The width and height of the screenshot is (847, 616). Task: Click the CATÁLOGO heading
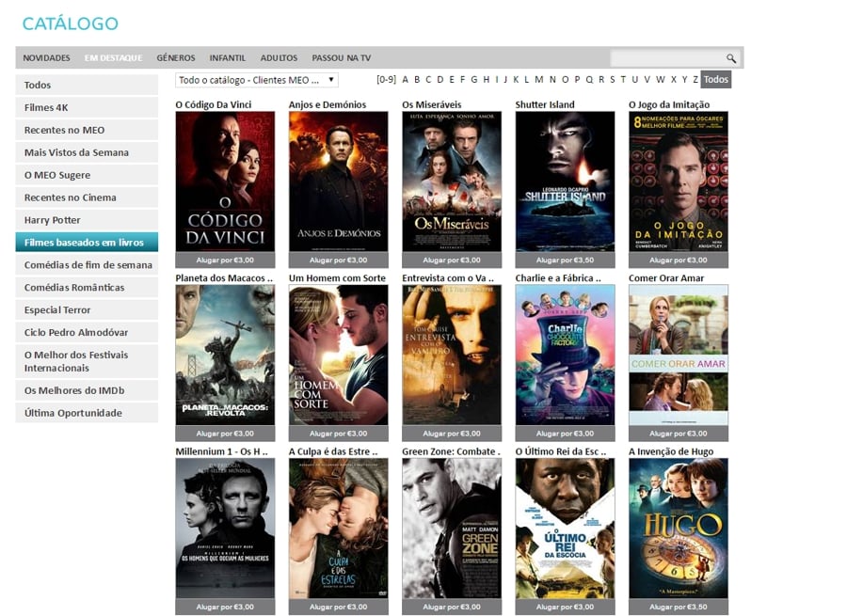point(71,24)
